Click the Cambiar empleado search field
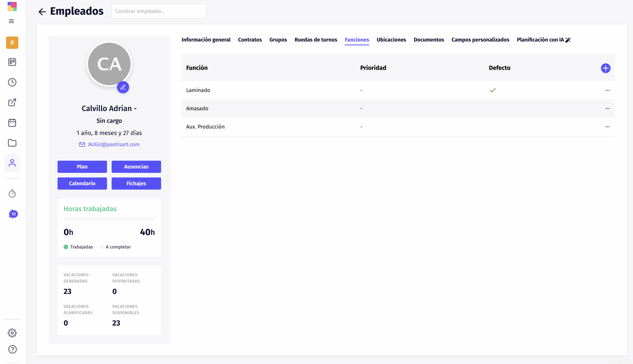This screenshot has height=364, width=633. tap(158, 11)
